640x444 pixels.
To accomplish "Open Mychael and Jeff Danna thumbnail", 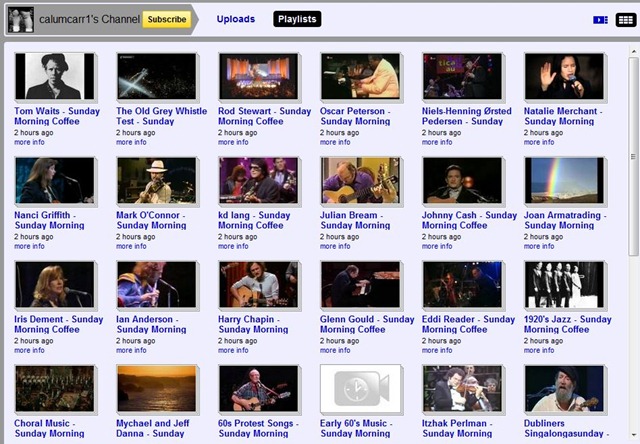I will [157, 388].
